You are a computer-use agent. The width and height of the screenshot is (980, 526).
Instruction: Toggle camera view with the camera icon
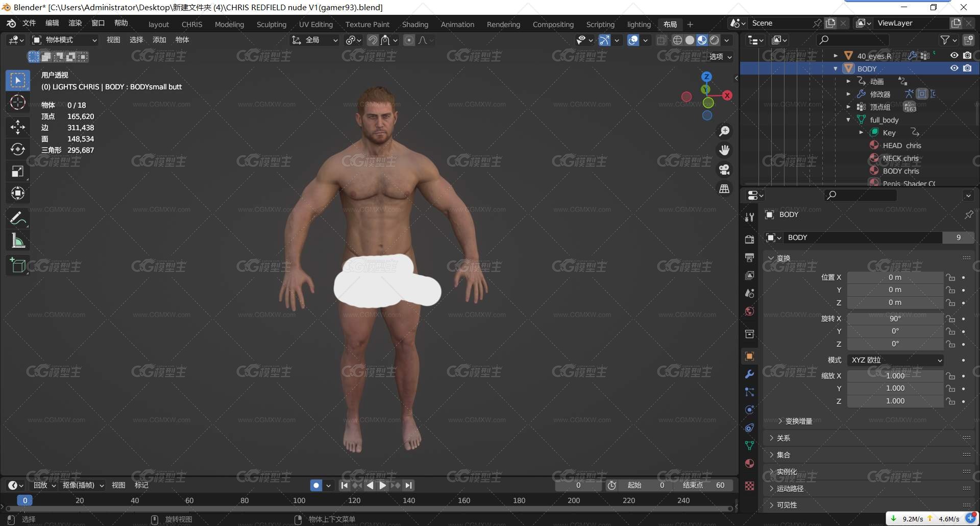click(724, 170)
